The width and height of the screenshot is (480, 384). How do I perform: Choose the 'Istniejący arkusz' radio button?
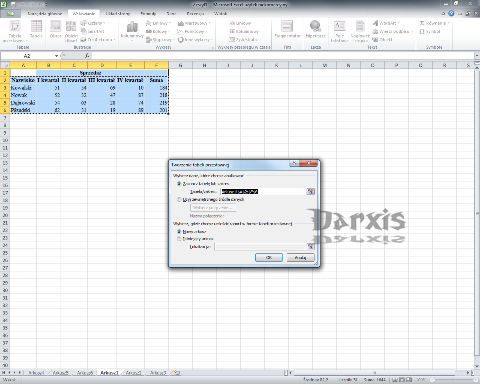pos(179,239)
